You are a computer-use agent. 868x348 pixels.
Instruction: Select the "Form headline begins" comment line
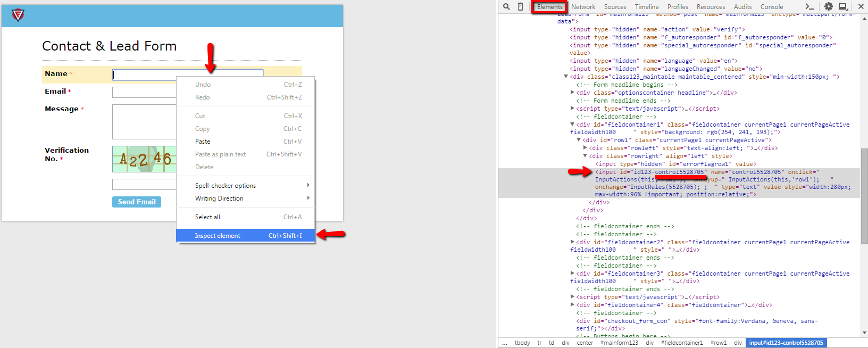627,85
